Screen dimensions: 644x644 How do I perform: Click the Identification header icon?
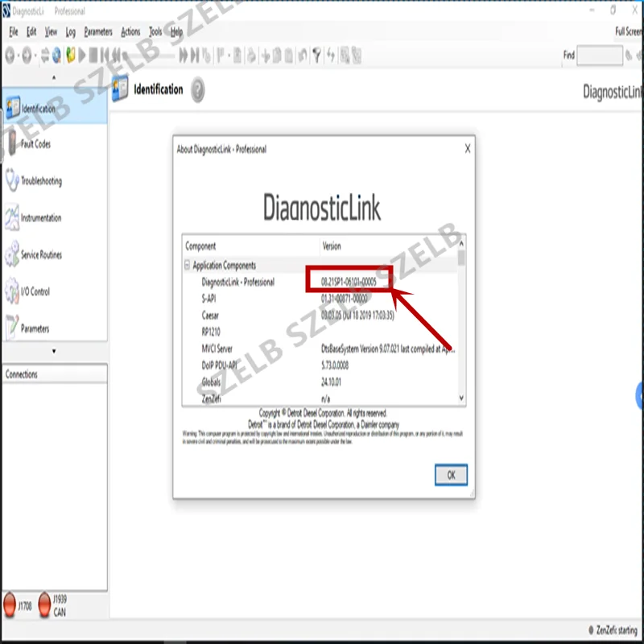tap(120, 89)
